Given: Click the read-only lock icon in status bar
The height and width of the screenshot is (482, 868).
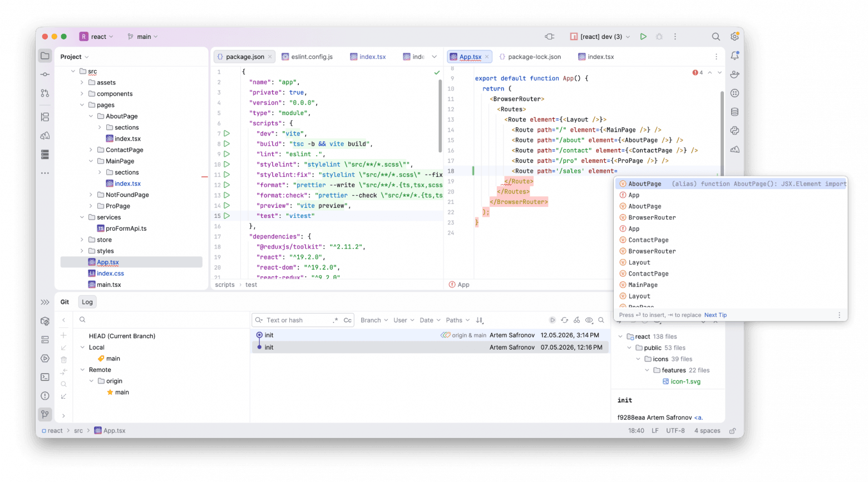Looking at the screenshot, I should coord(733,431).
